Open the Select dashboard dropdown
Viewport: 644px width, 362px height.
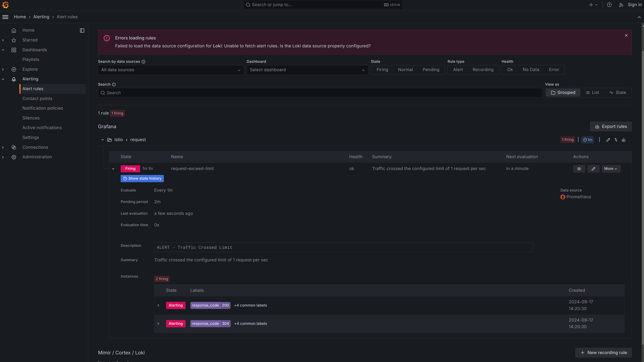tap(307, 70)
